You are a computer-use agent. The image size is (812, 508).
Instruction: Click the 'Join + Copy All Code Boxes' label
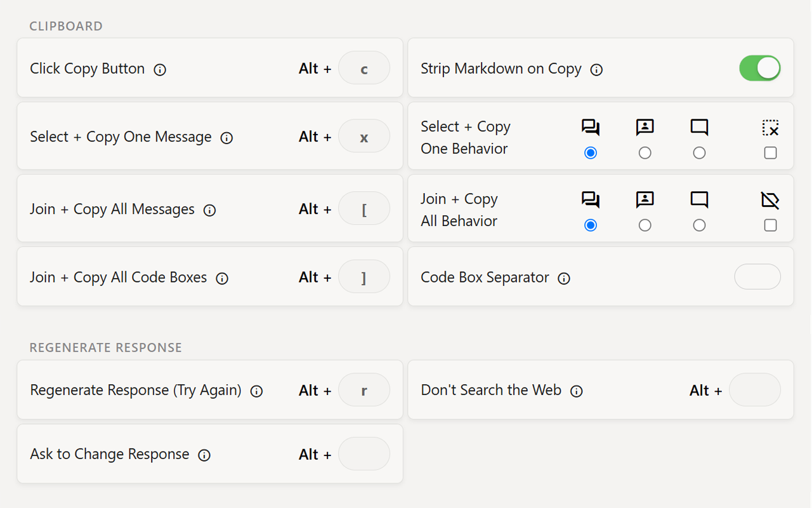(x=119, y=277)
